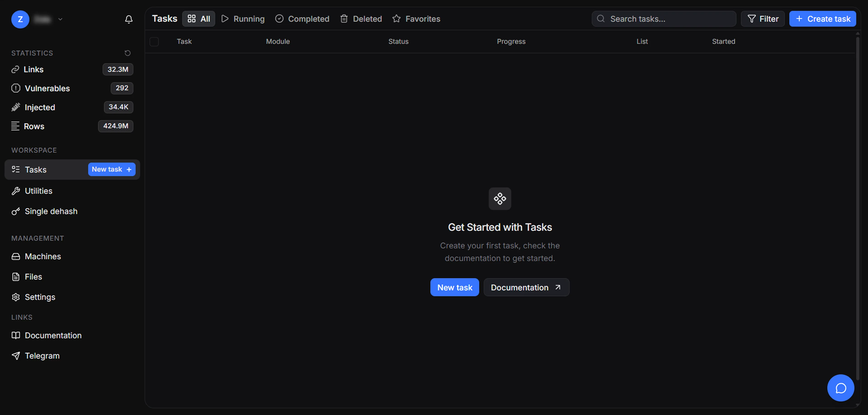Open Single dehash key tool
Image resolution: width=868 pixels, height=415 pixels.
(51, 211)
